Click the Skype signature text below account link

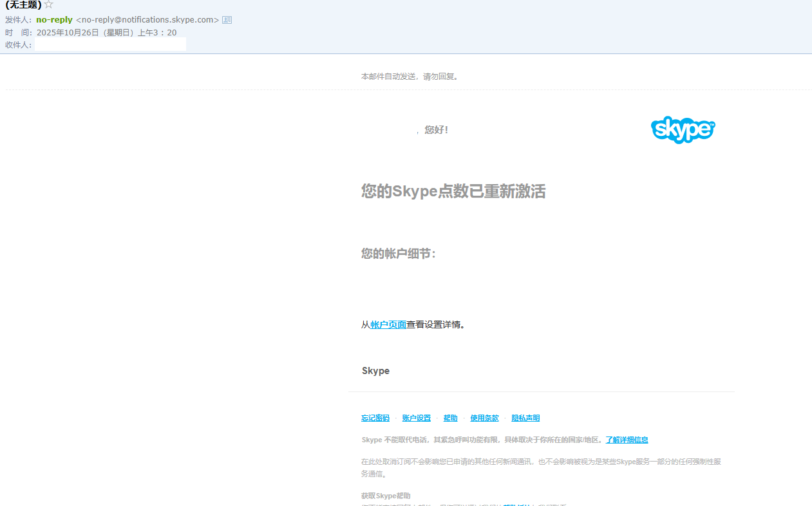(375, 371)
